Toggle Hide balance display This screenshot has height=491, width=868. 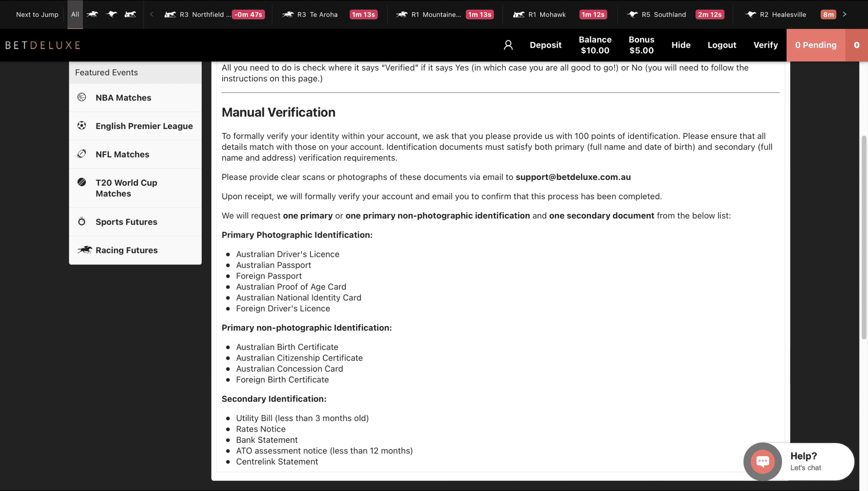(x=681, y=45)
